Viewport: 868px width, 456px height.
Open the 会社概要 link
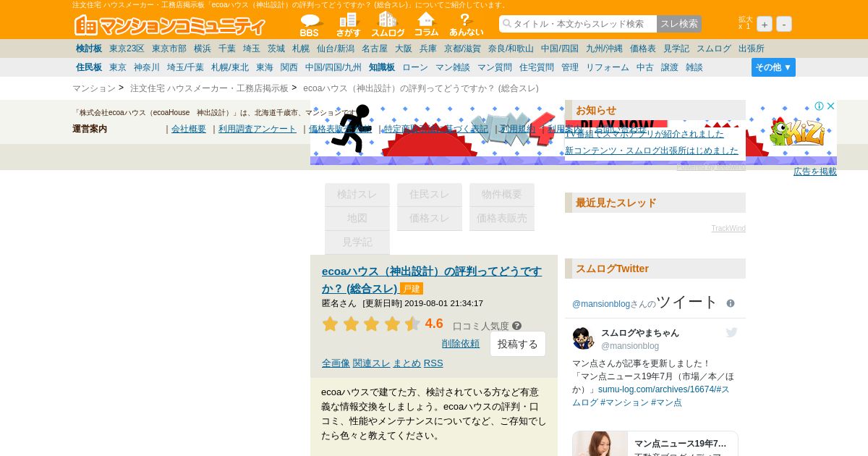[189, 129]
